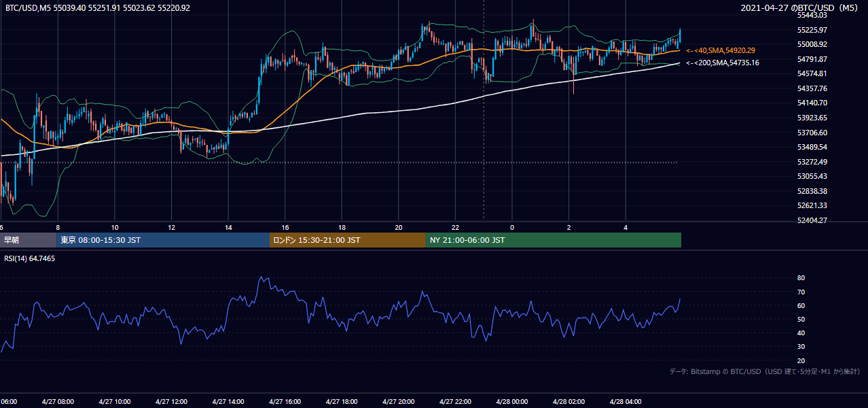Image resolution: width=868 pixels, height=408 pixels.
Task: Click price axis label 54357.76
Action: 812,88
